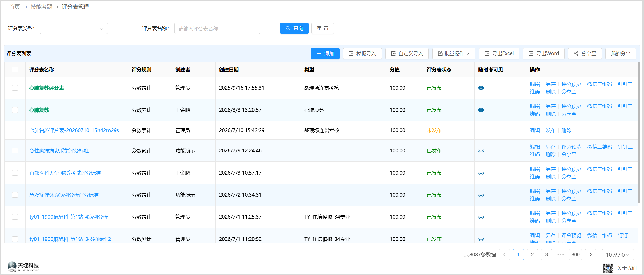Check the 心肺复苏评分表 row checkbox
Viewport: 644px width, 275px height.
(x=15, y=88)
